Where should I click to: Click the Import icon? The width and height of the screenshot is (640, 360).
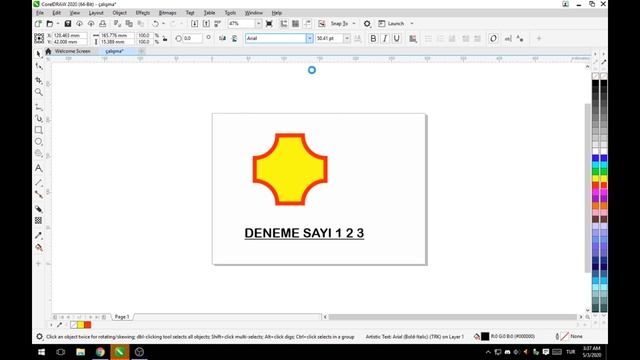point(195,24)
